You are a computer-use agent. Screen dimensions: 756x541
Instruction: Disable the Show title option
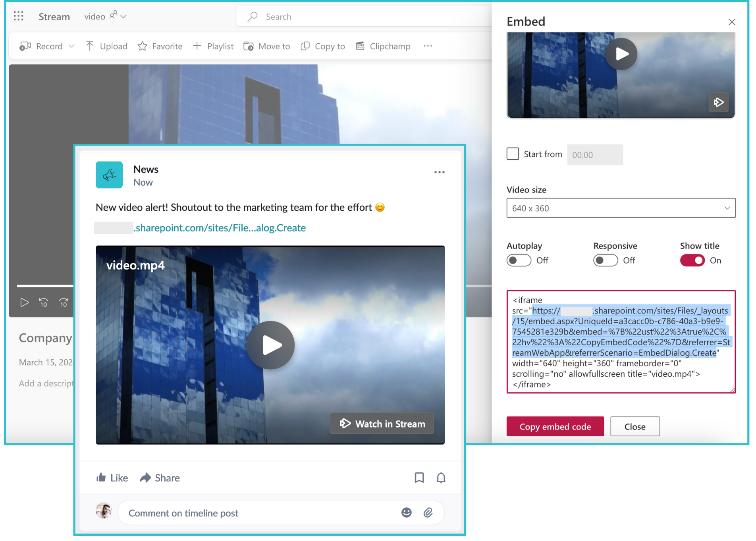692,260
